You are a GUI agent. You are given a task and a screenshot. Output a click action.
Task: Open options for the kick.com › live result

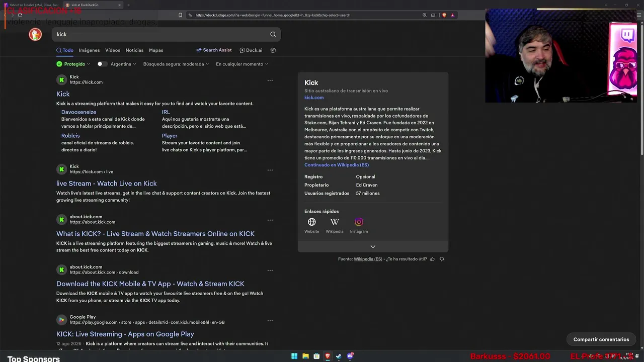point(270,170)
